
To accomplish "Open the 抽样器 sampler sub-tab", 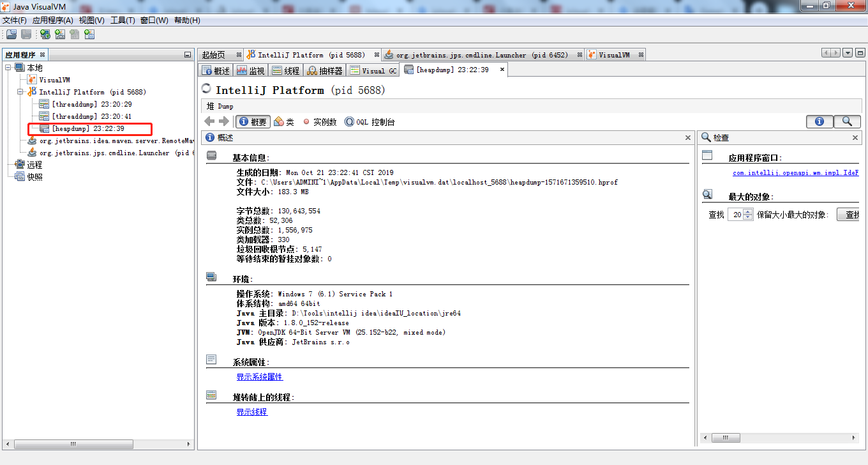I will point(324,70).
